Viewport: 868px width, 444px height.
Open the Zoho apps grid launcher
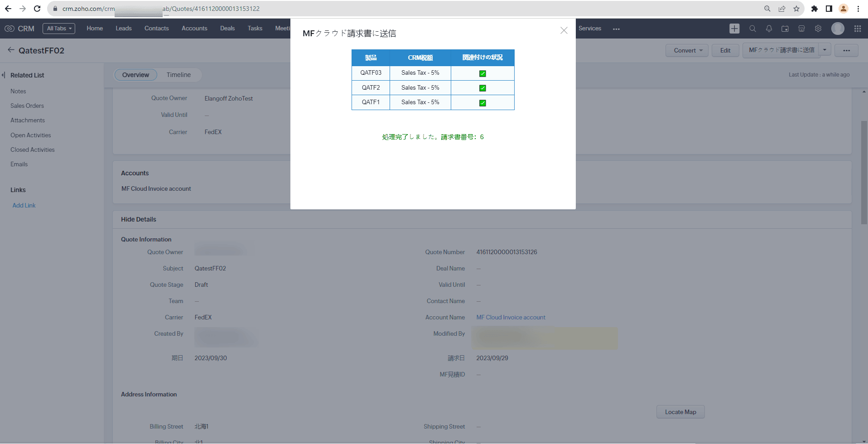(x=858, y=29)
